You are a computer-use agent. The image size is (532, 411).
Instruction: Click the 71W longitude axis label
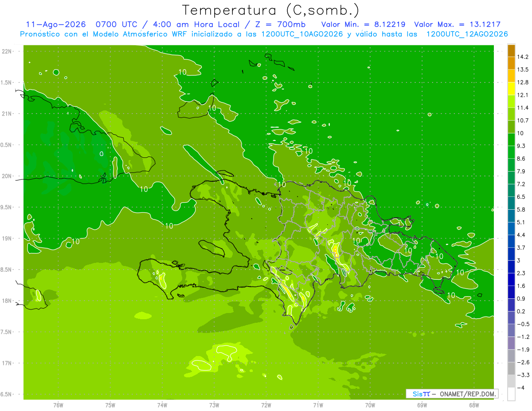tap(318, 405)
